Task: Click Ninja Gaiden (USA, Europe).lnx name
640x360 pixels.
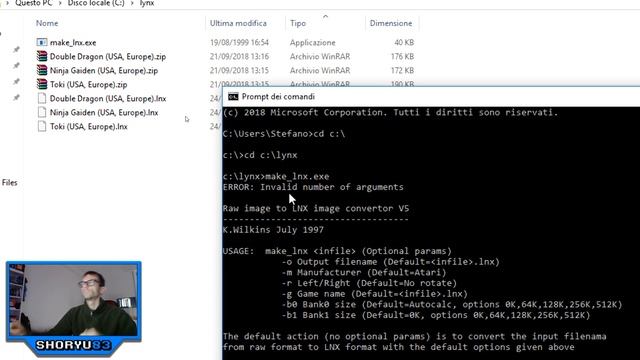Action: (x=104, y=112)
